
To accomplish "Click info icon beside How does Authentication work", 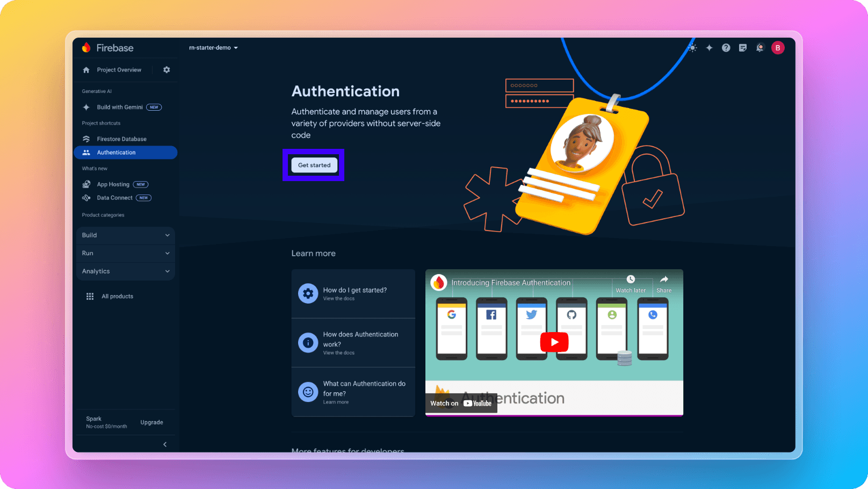I will [x=308, y=342].
